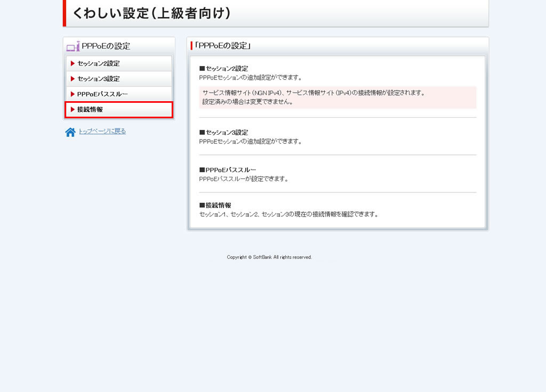Click the computer icon in sidebar header
Image resolution: width=546 pixels, height=392 pixels.
click(x=73, y=46)
